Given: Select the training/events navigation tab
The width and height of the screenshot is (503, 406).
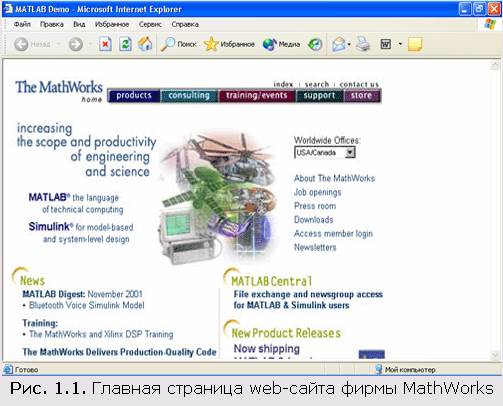Looking at the screenshot, I should [256, 96].
